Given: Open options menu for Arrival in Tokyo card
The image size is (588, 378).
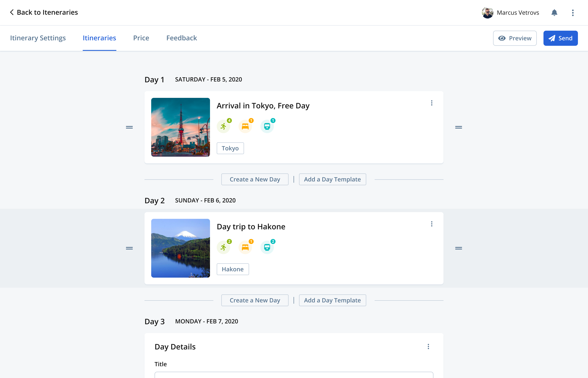Looking at the screenshot, I should point(432,103).
